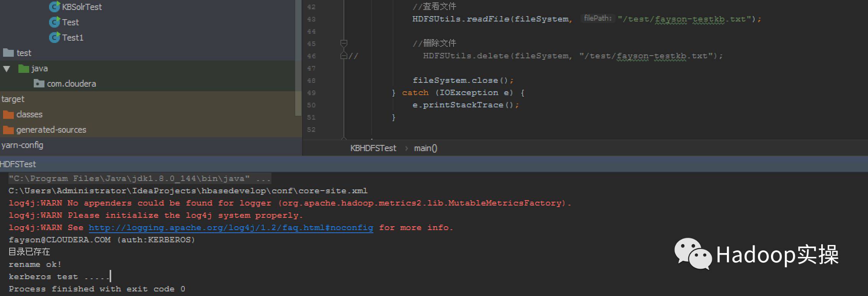Click the 目录已存在 output line
This screenshot has width=868, height=296.
pyautogui.click(x=29, y=252)
